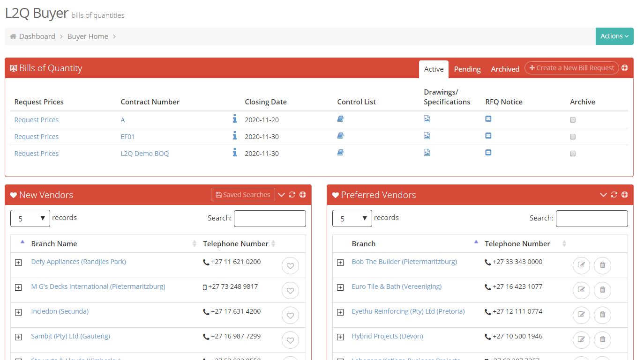Refresh the Preferred Vendors panel
Screen dimensions: 644x360
pos(614,195)
